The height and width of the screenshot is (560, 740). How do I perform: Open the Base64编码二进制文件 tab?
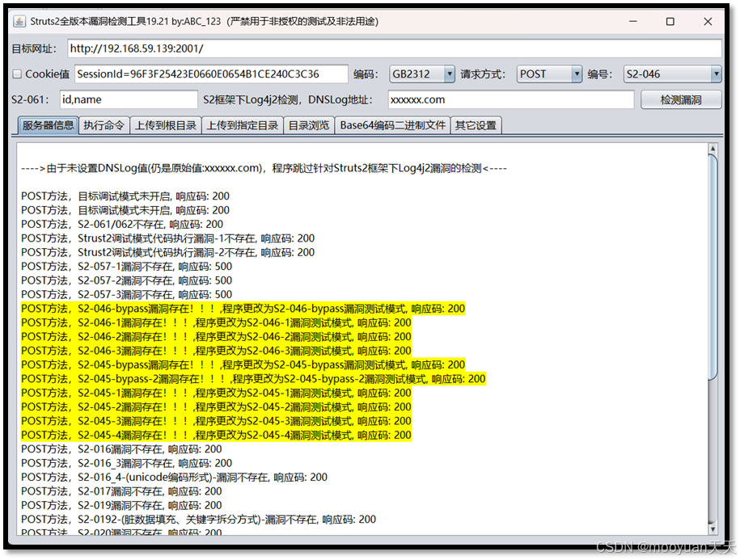393,125
